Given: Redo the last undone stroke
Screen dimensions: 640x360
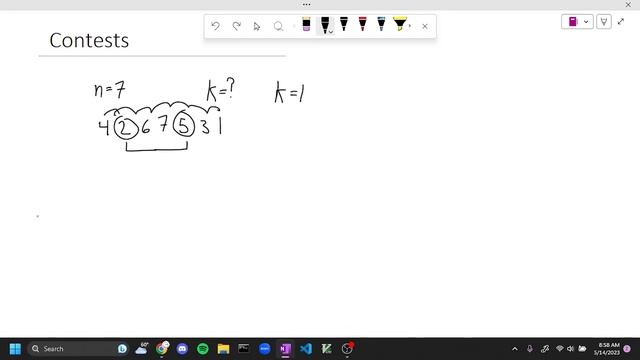Looking at the screenshot, I should tap(236, 26).
